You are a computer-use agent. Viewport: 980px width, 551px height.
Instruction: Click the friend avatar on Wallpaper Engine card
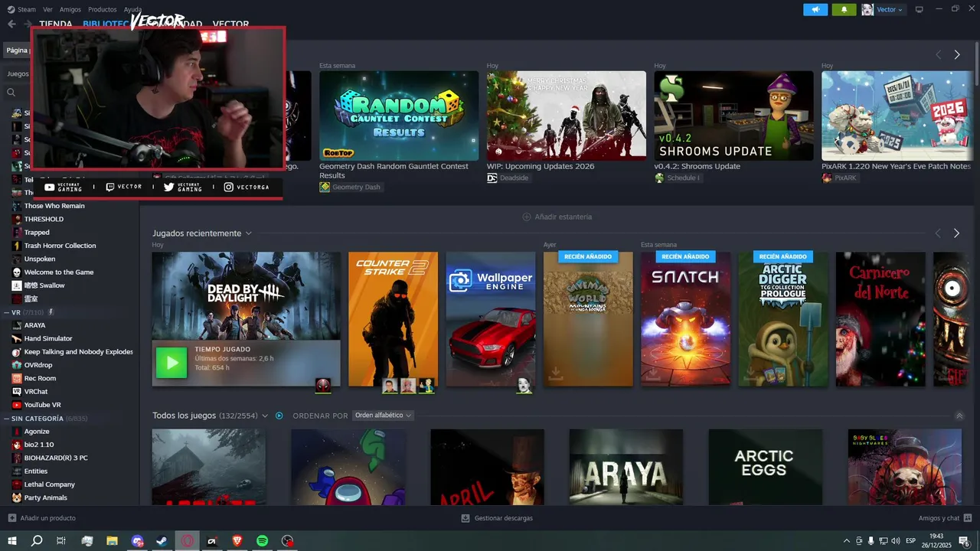coord(524,386)
